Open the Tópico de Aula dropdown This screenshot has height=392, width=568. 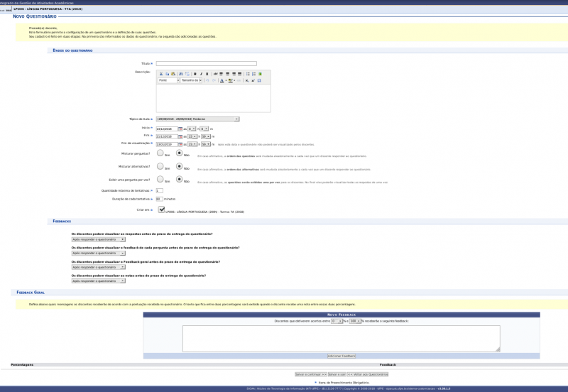[x=202, y=119]
